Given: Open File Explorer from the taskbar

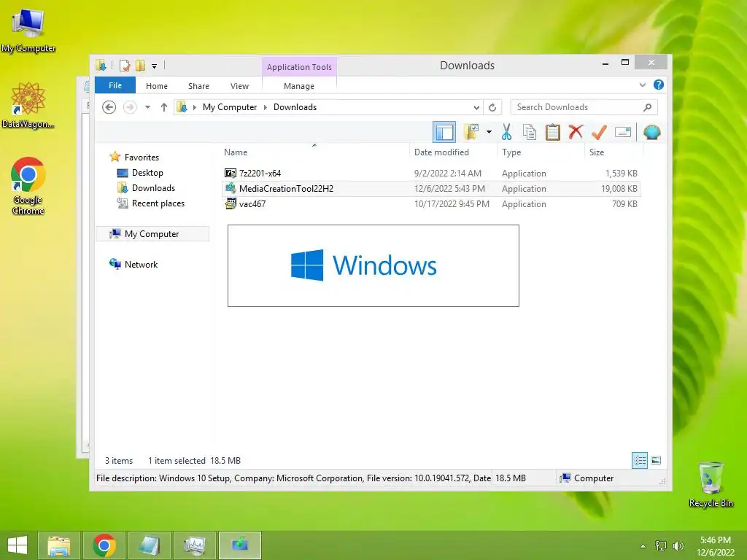Looking at the screenshot, I should (58, 545).
